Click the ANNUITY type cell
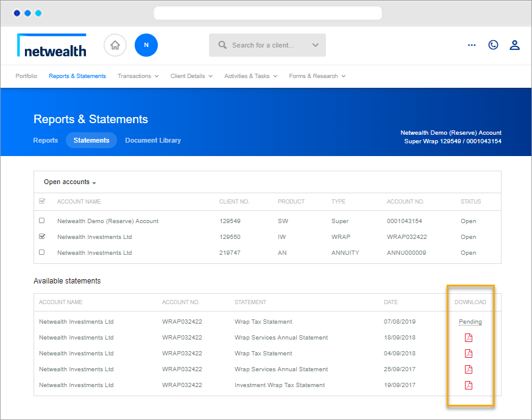 345,253
